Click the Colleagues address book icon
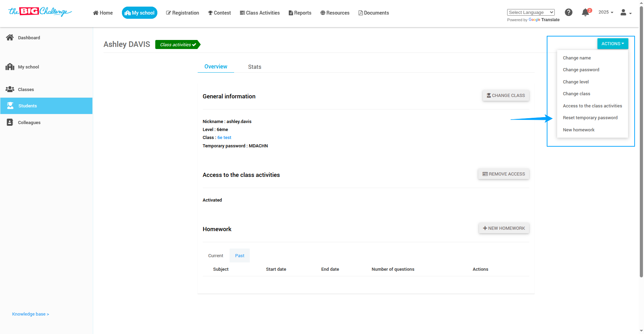 click(10, 122)
